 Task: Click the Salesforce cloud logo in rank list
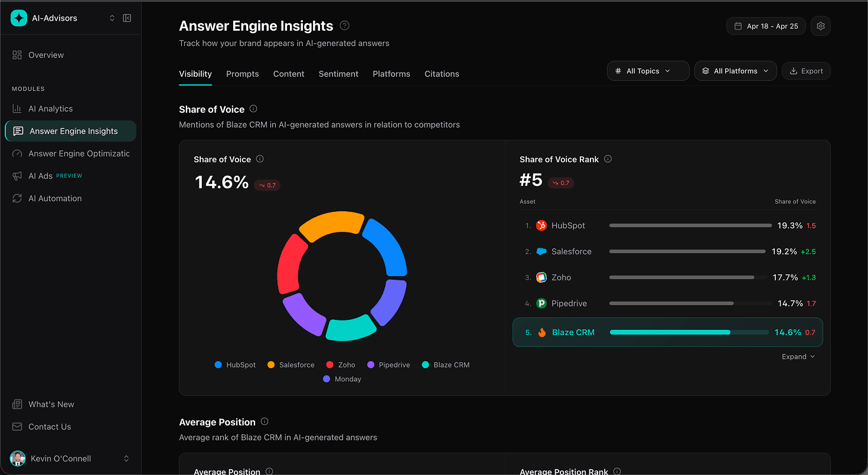click(541, 251)
